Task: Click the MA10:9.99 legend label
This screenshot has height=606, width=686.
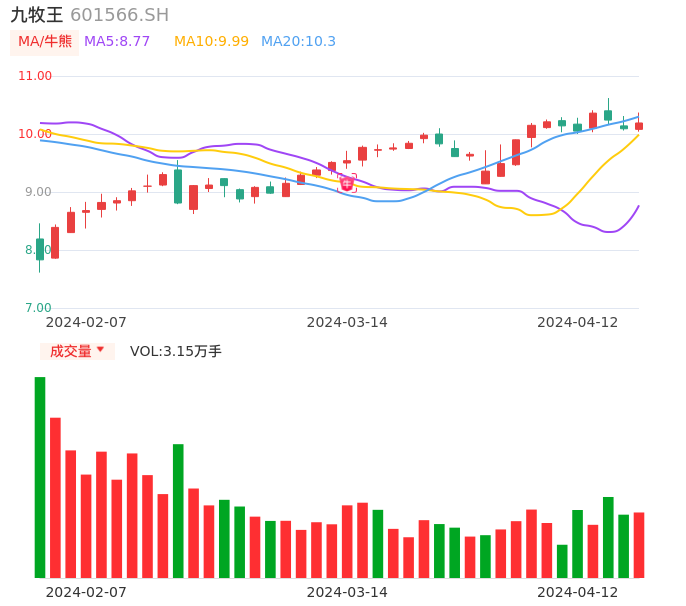Action: click(x=211, y=42)
